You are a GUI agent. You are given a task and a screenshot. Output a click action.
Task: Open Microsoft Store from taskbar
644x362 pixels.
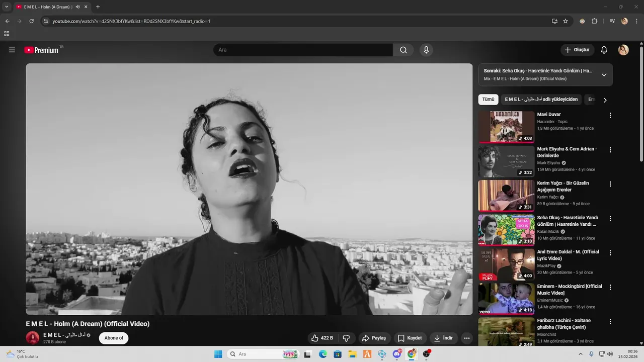click(338, 354)
